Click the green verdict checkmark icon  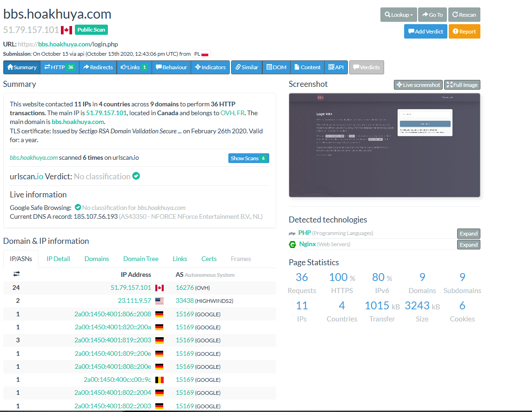[x=136, y=176]
